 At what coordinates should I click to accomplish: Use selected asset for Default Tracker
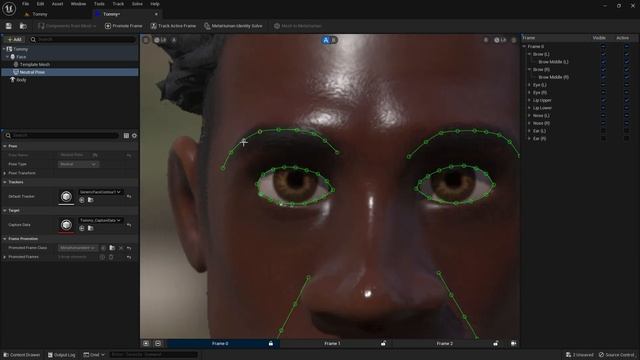pos(82,200)
